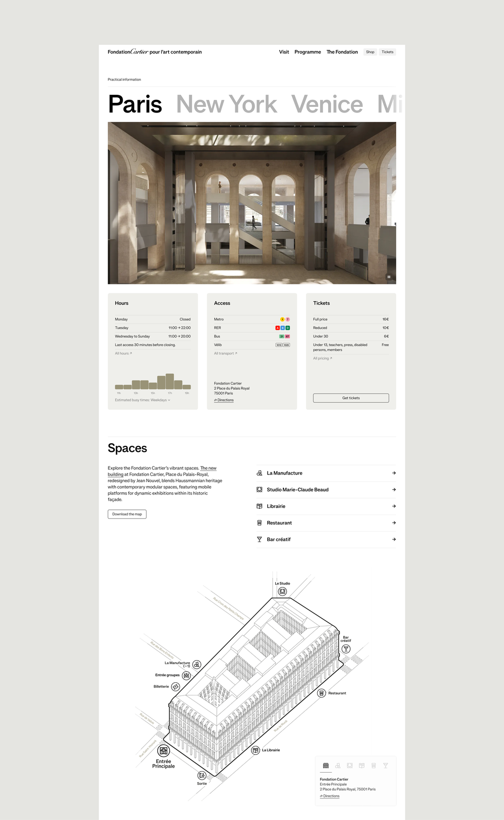Select the Entrée Principale icon on map
Screen dimensions: 504x820
click(164, 751)
